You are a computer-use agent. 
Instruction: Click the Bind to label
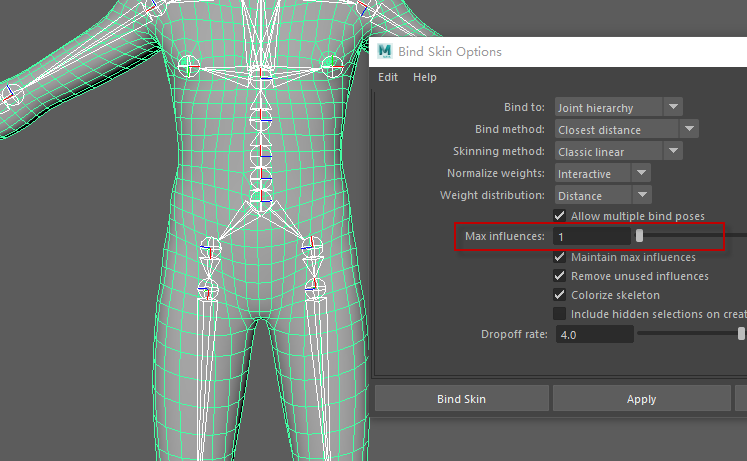(x=524, y=107)
